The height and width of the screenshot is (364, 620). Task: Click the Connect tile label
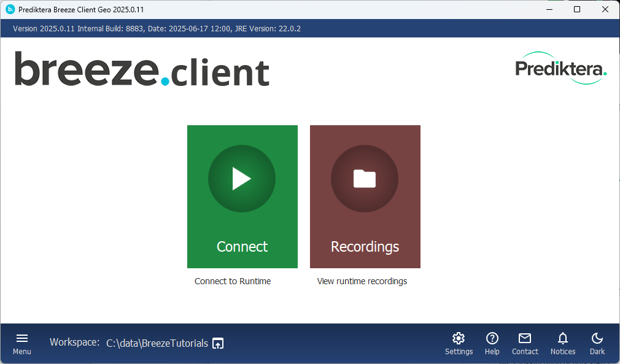pyautogui.click(x=242, y=247)
